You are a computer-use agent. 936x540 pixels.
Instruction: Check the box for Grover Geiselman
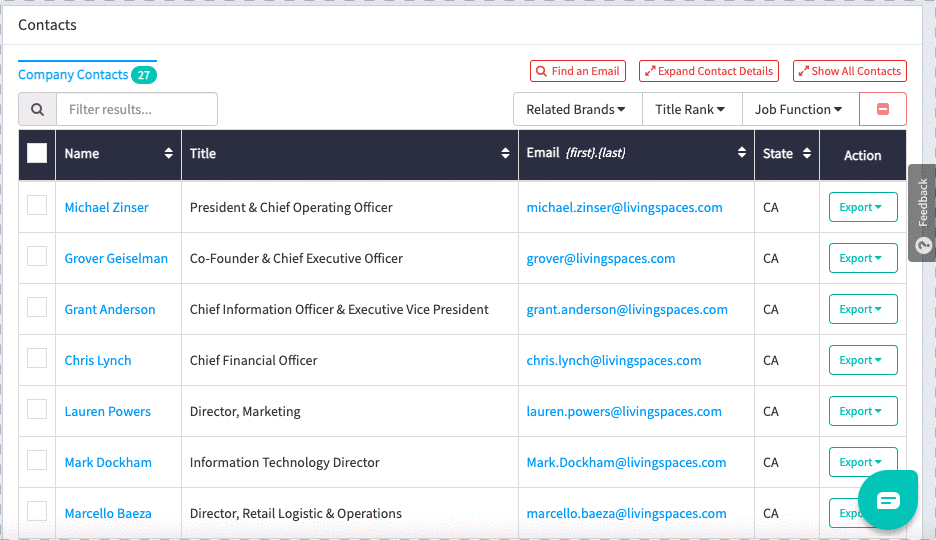[37, 257]
